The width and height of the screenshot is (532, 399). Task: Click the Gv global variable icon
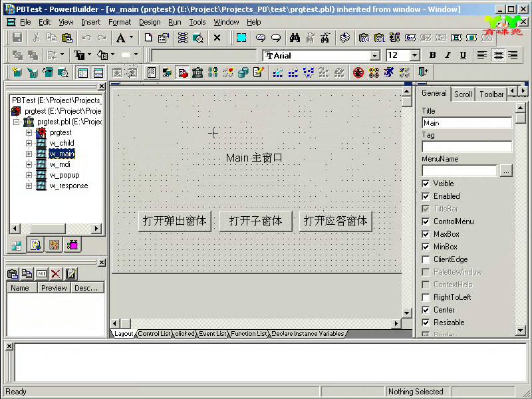[410, 37]
